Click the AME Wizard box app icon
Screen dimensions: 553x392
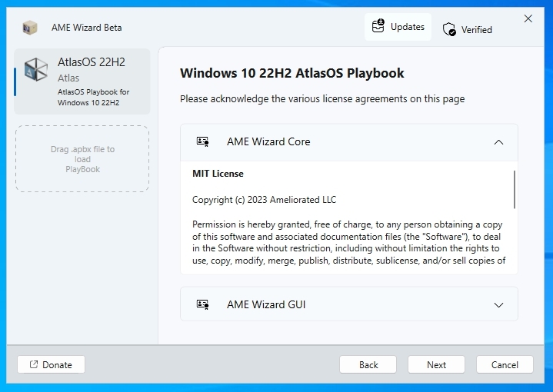(30, 28)
